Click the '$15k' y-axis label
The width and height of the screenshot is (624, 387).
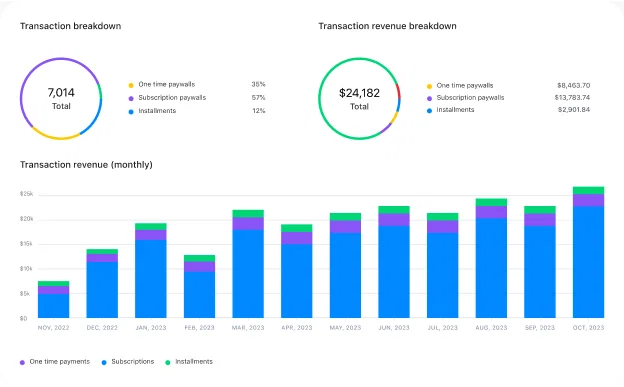click(x=26, y=244)
